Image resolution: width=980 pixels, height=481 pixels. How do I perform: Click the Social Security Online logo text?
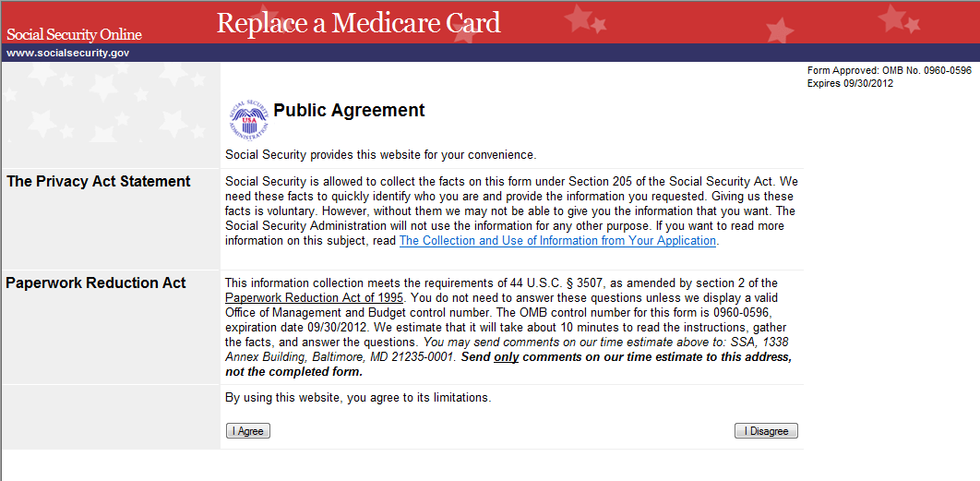(x=74, y=35)
